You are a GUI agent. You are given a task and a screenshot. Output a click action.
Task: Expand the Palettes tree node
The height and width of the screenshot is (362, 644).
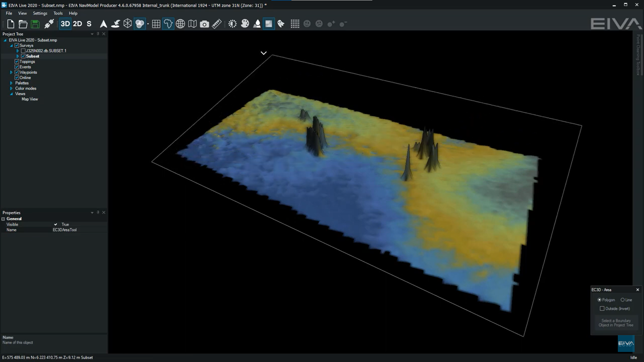11,83
